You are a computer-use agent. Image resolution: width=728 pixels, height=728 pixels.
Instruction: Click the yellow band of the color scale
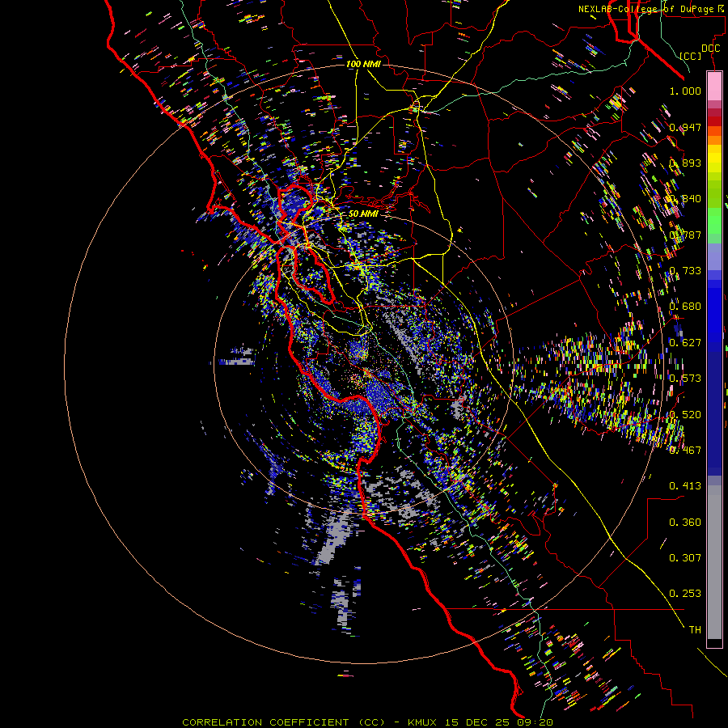(x=714, y=159)
